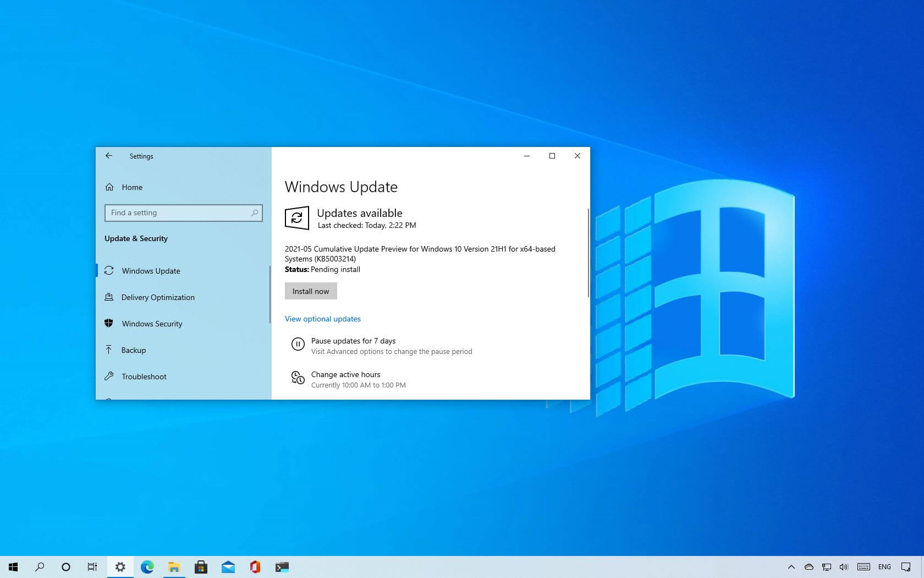Click the Install now button

(x=311, y=291)
